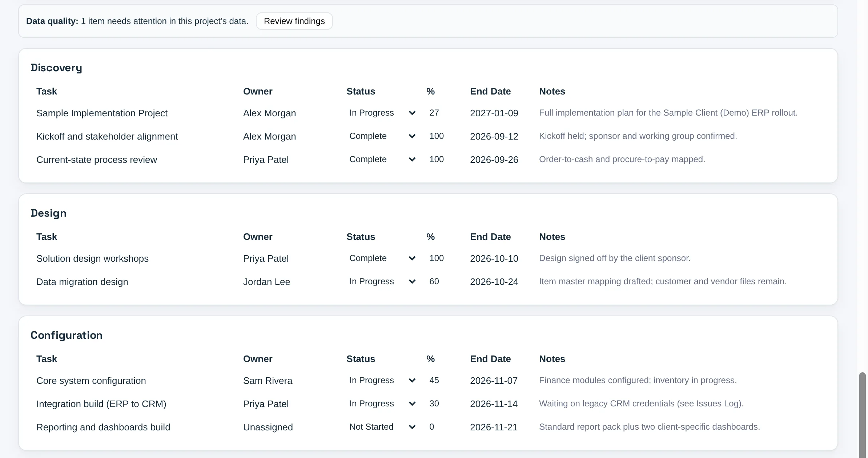
Task: Open status dropdown for Sample Implementation Project
Action: [382, 113]
